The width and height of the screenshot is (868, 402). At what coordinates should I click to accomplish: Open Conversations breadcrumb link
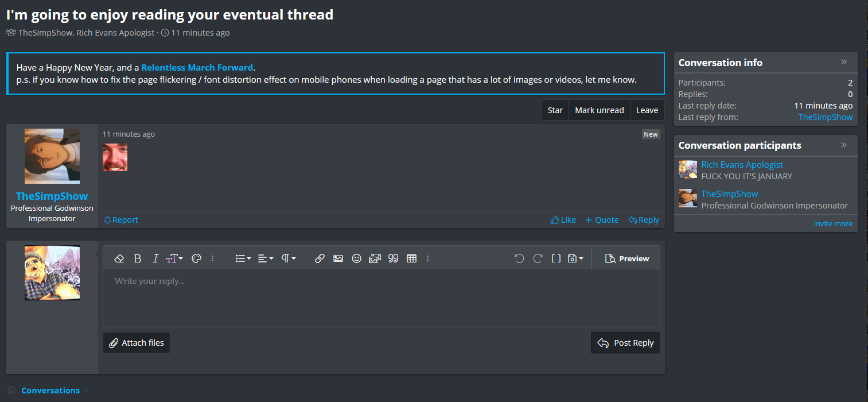pyautogui.click(x=50, y=391)
